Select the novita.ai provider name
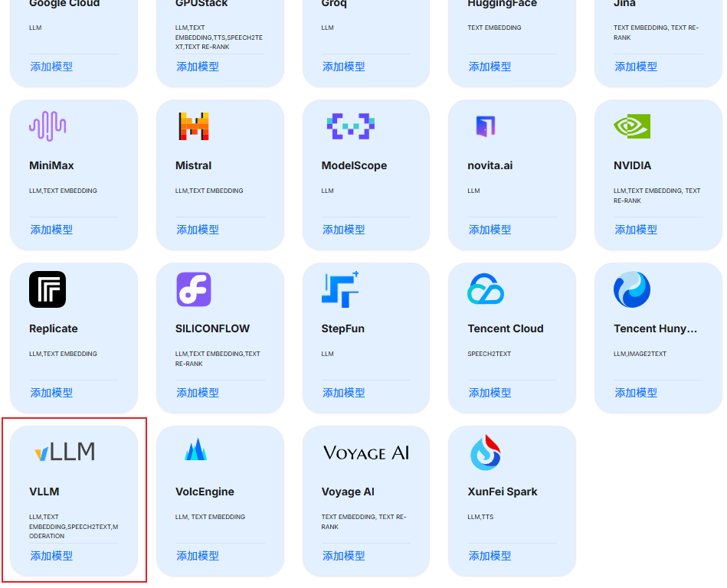 (x=490, y=165)
